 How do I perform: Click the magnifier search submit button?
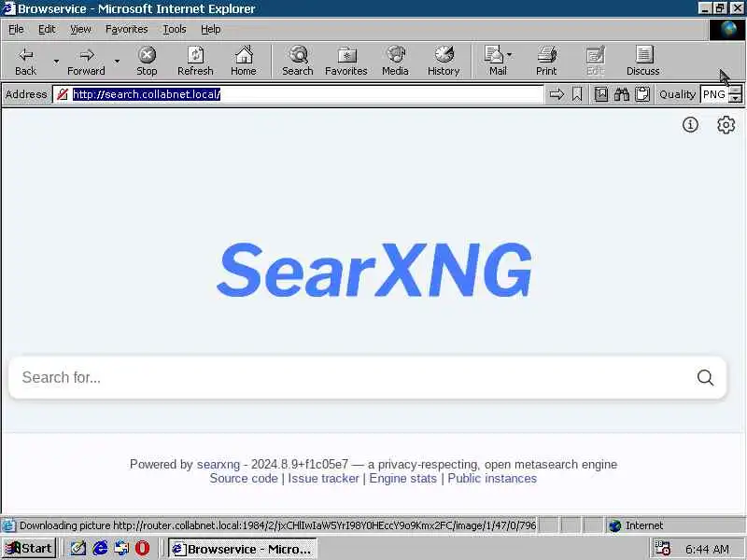tap(705, 378)
